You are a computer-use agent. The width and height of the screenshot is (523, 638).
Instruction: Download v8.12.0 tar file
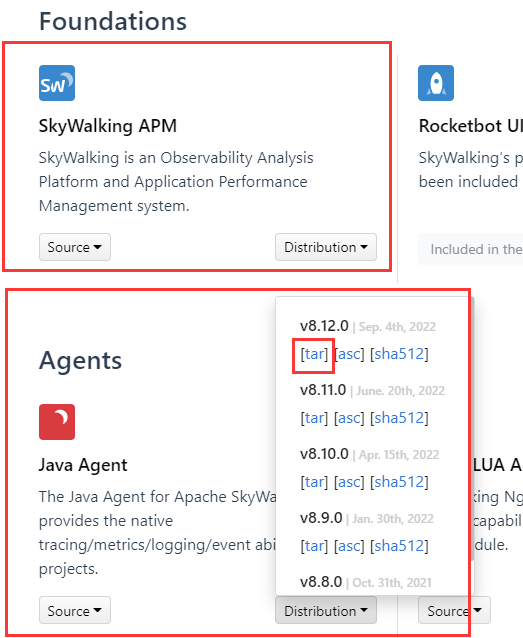point(314,354)
